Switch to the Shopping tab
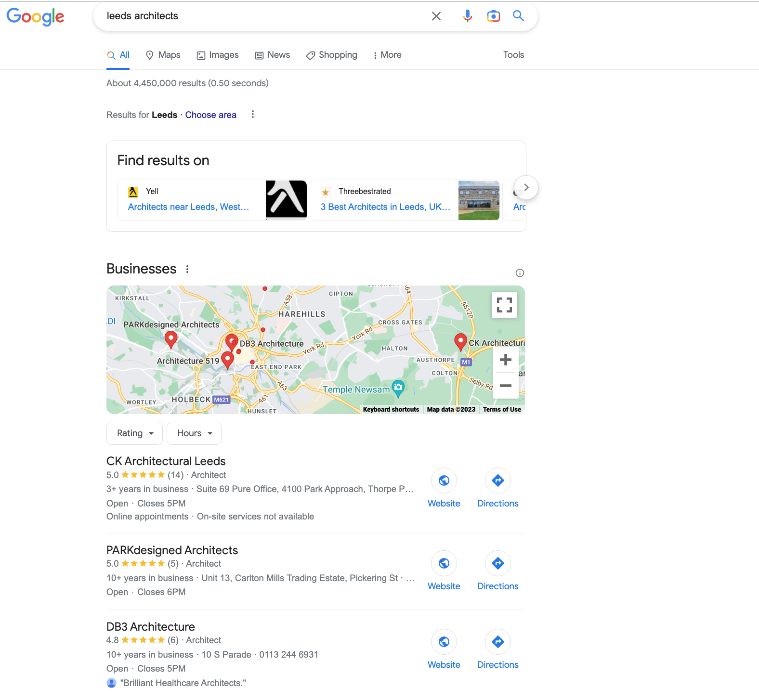The image size is (759, 700). tap(332, 55)
